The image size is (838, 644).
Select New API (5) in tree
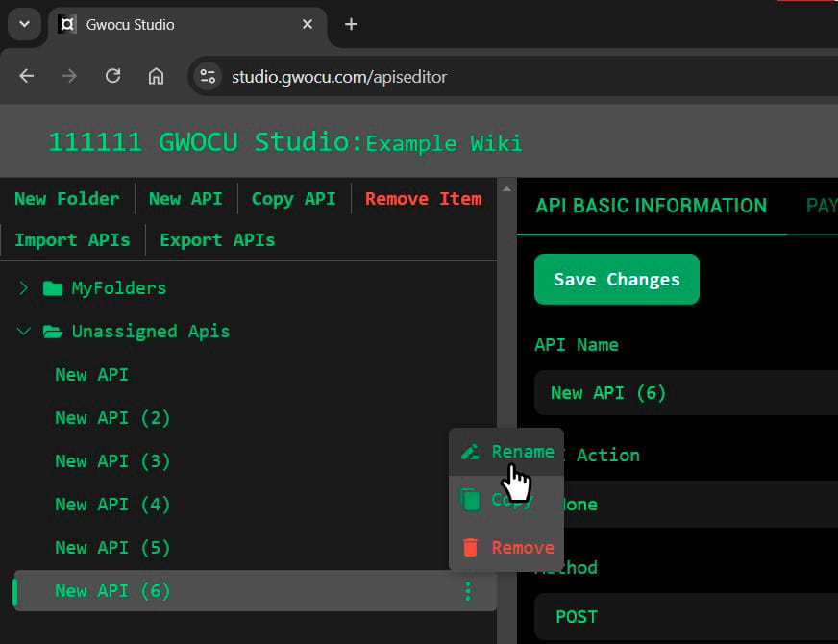click(112, 548)
